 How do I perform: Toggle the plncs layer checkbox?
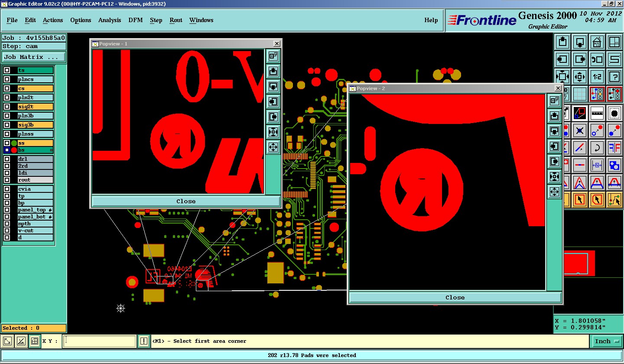tap(7, 79)
